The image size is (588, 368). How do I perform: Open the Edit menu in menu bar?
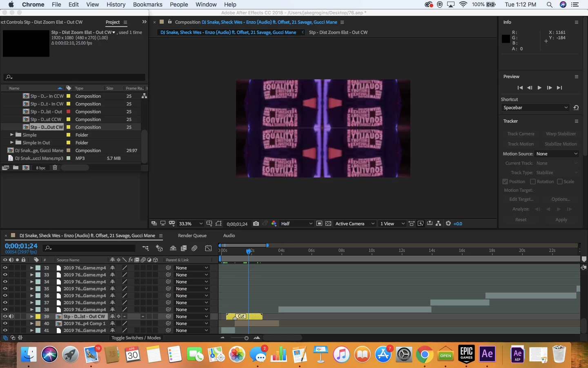pos(73,4)
